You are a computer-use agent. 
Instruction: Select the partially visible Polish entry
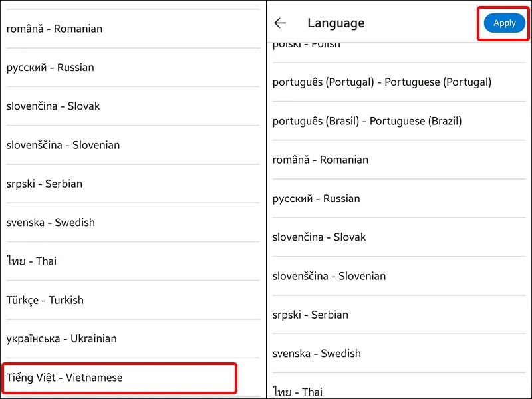click(306, 45)
